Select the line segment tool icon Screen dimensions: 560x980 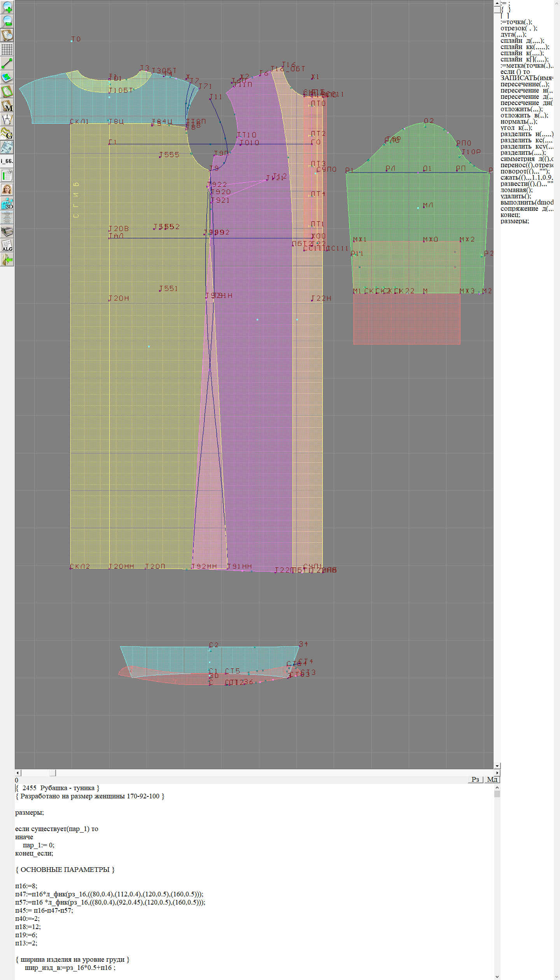coord(7,63)
